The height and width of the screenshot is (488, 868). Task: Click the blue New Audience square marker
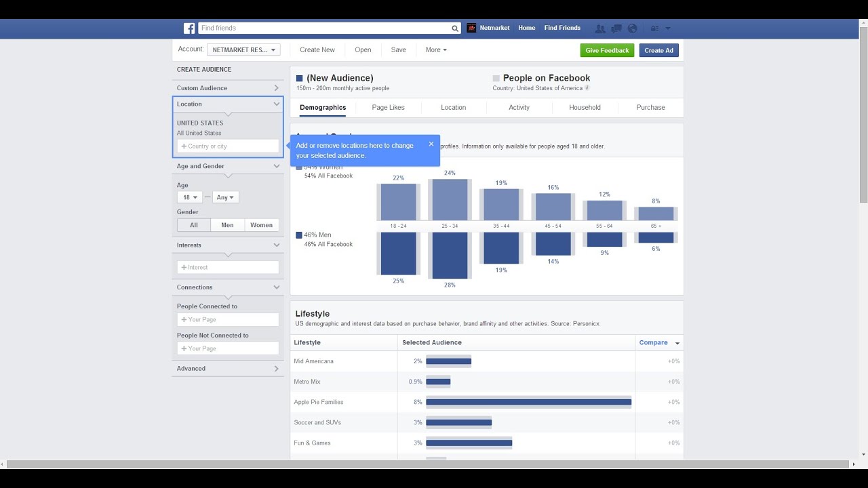pyautogui.click(x=300, y=79)
